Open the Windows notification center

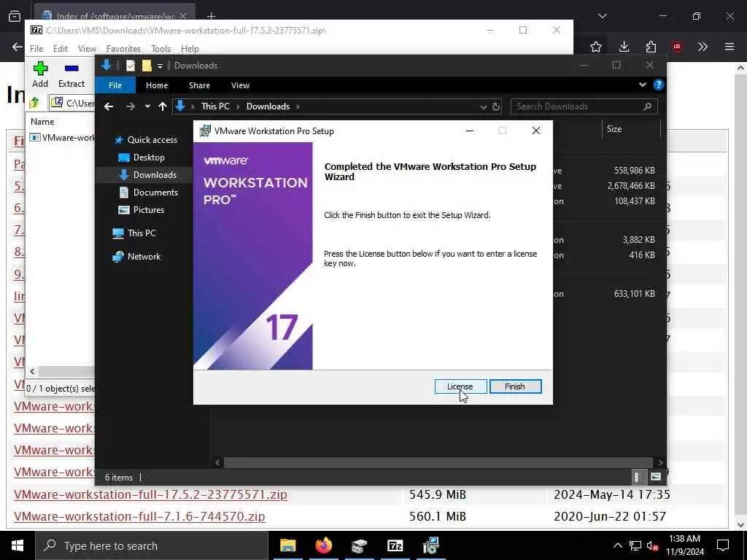pyautogui.click(x=723, y=545)
